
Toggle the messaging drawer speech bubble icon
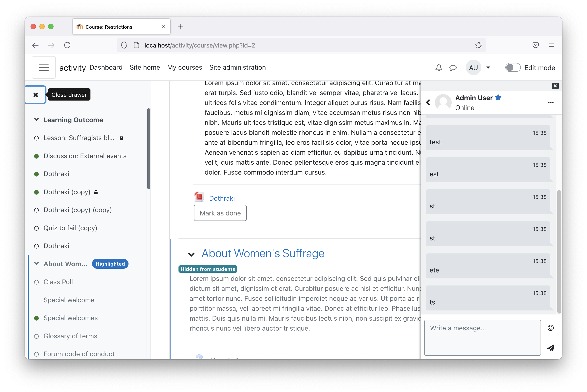pyautogui.click(x=453, y=68)
